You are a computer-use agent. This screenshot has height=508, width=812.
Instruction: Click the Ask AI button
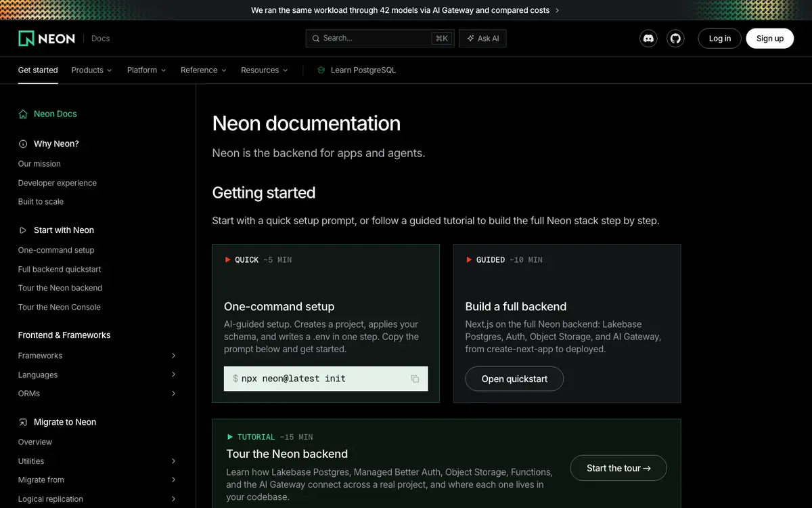482,39
